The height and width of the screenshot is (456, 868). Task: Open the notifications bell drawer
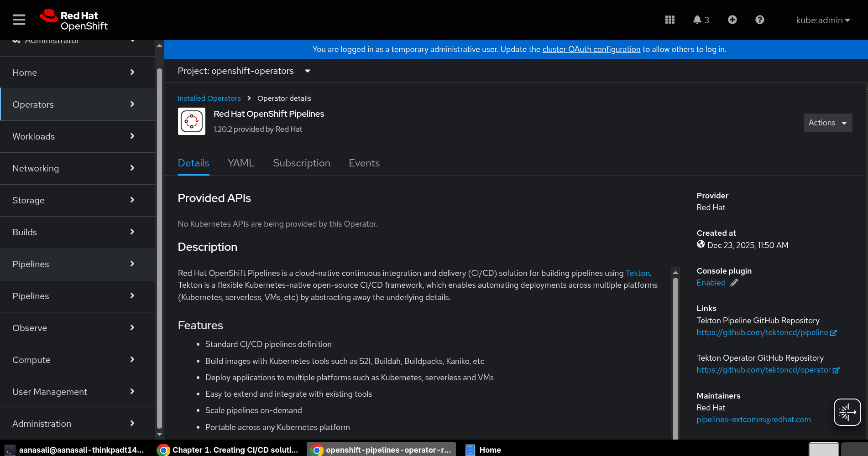pos(701,20)
